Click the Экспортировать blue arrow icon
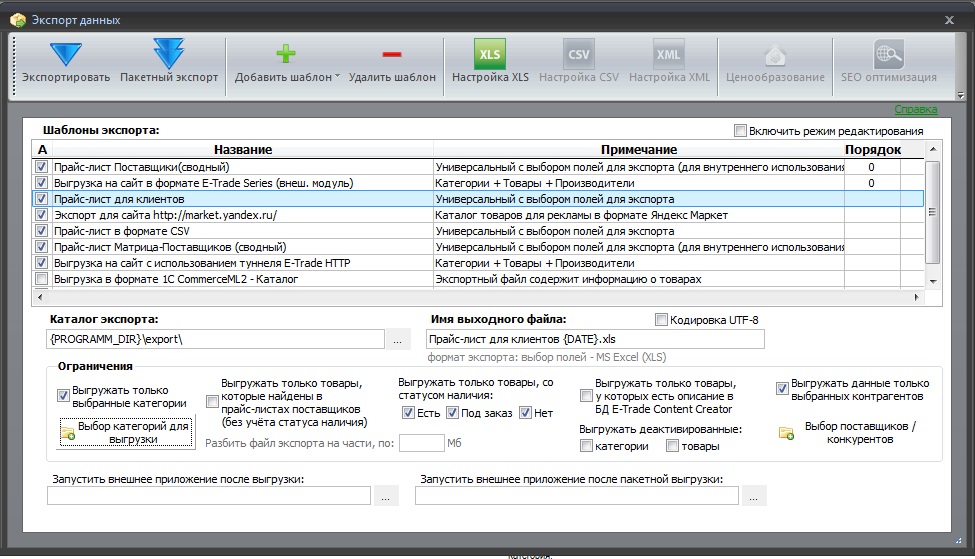The width and height of the screenshot is (975, 559). coord(66,55)
